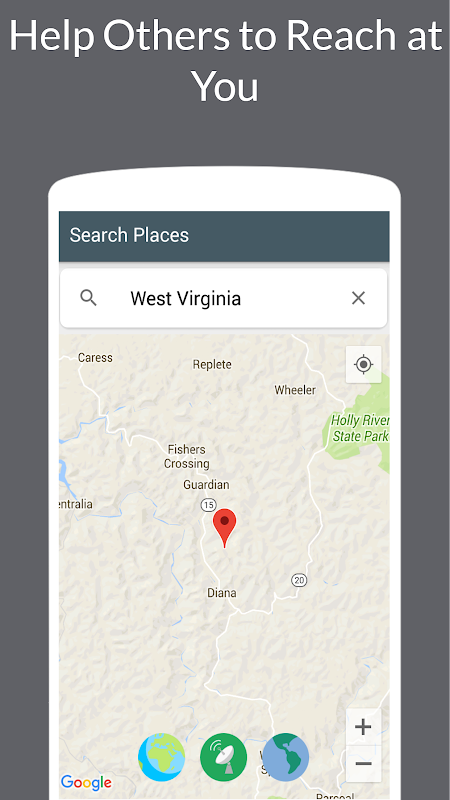Viewport: 450px width, 800px height.
Task: Tap the green satellite dish icon
Action: [223, 757]
